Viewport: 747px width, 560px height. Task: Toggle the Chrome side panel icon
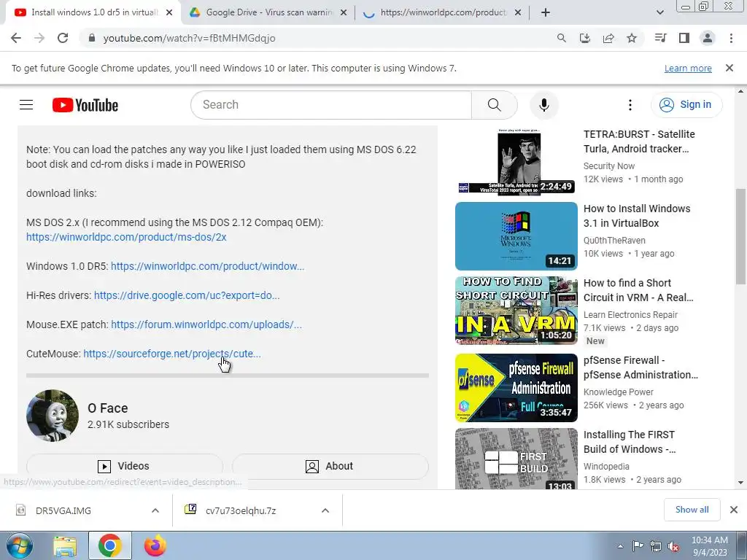pos(684,38)
